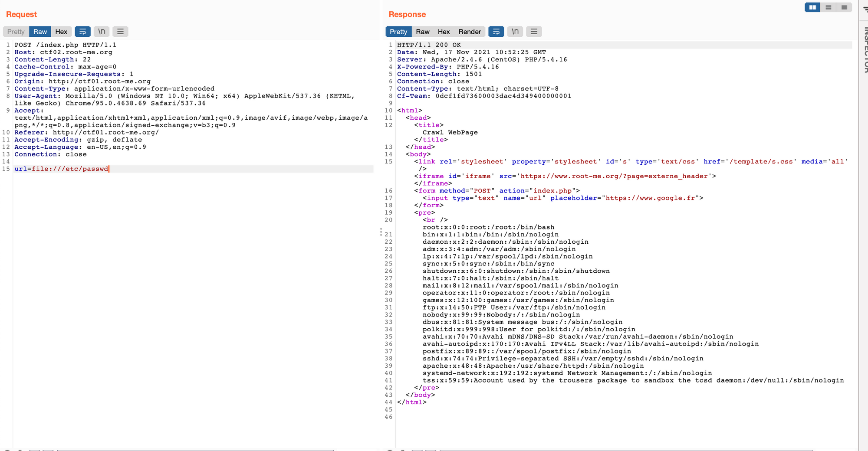Click the Connection: close request header
Image resolution: width=868 pixels, height=451 pixels.
(x=50, y=154)
